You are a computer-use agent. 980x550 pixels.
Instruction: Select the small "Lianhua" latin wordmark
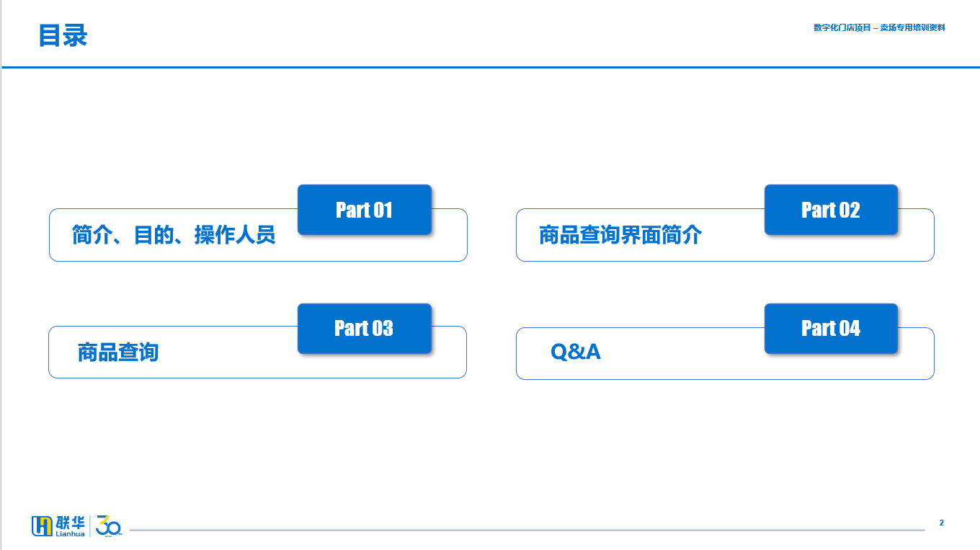point(70,534)
